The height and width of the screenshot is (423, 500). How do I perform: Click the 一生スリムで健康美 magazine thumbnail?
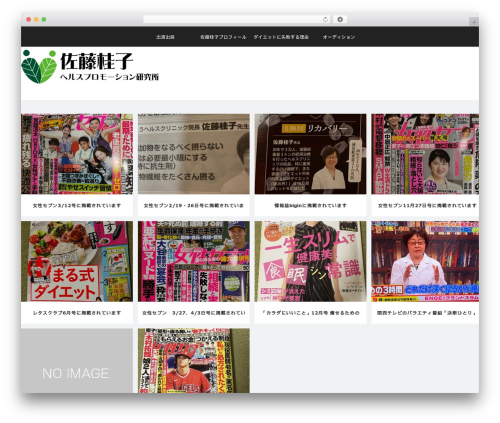(310, 261)
